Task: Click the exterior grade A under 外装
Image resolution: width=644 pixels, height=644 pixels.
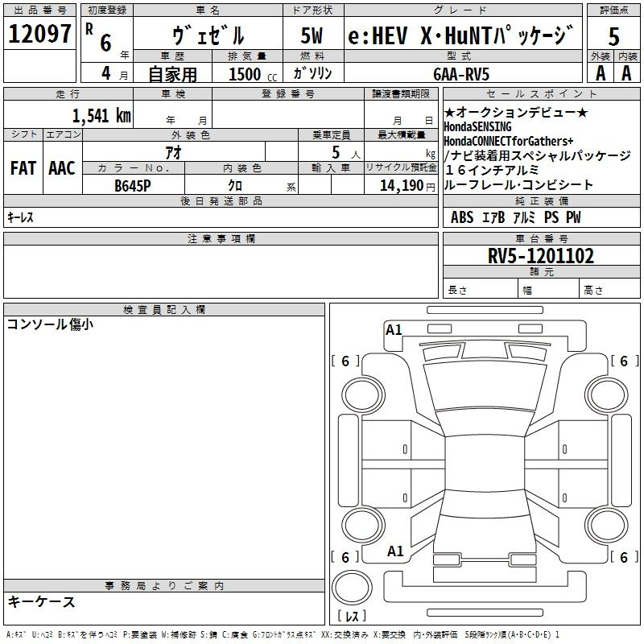Action: click(601, 73)
